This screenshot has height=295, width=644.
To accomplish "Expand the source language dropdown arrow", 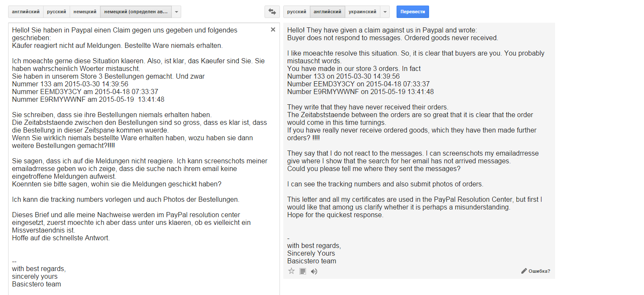I will click(176, 12).
